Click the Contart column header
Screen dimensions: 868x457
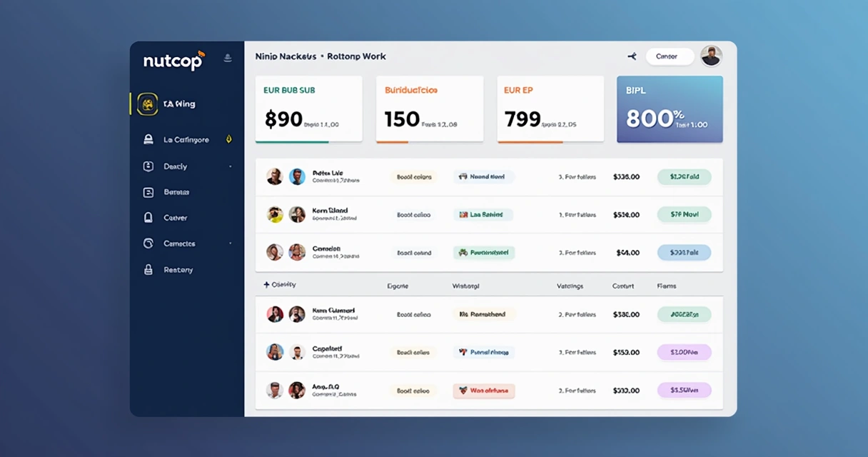pos(623,286)
